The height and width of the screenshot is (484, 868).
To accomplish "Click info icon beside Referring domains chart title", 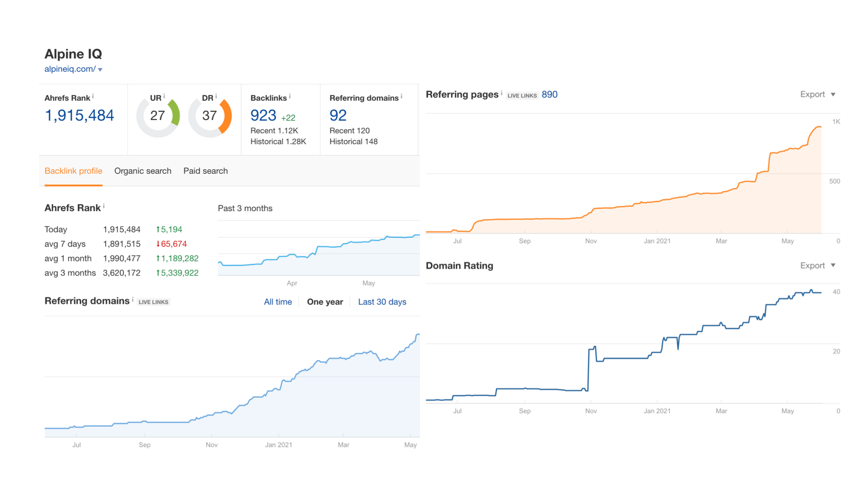I will pos(133,300).
